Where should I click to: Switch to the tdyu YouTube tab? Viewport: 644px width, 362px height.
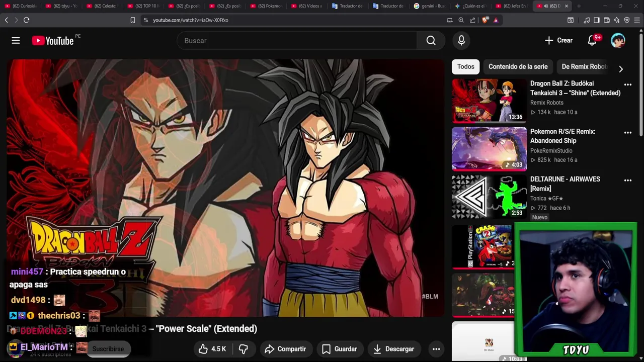(x=61, y=6)
